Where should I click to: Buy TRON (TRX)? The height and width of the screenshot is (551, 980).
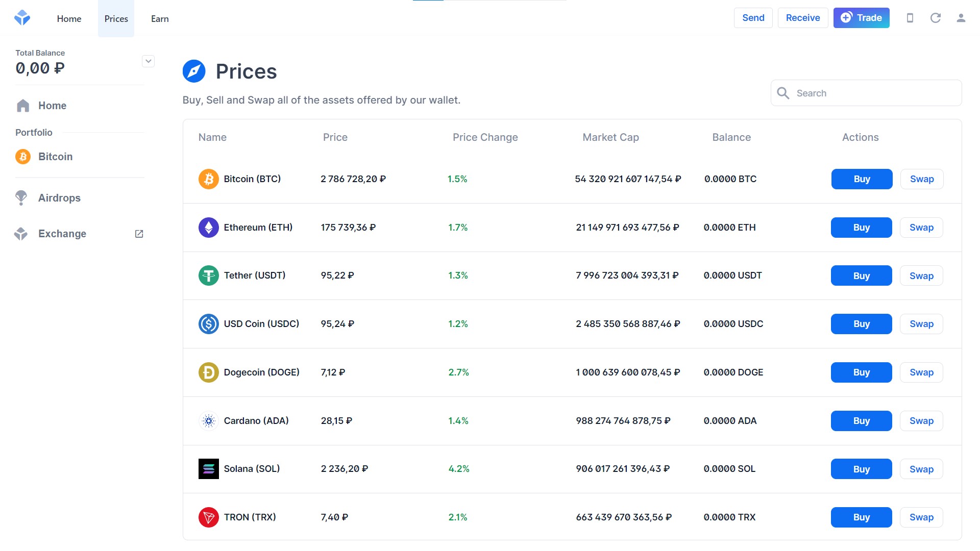click(862, 517)
